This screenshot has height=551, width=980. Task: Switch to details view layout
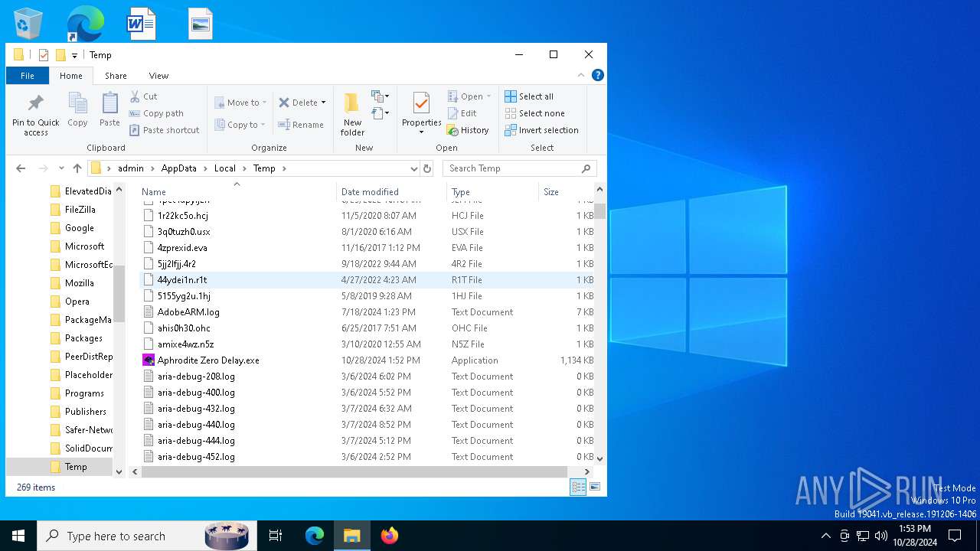point(579,487)
